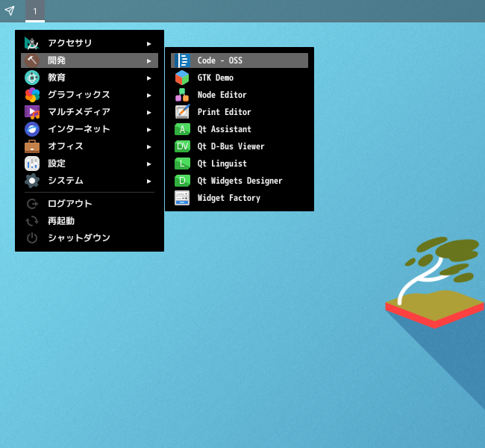
Task: Select ログアウト to log out
Action: pyautogui.click(x=90, y=204)
